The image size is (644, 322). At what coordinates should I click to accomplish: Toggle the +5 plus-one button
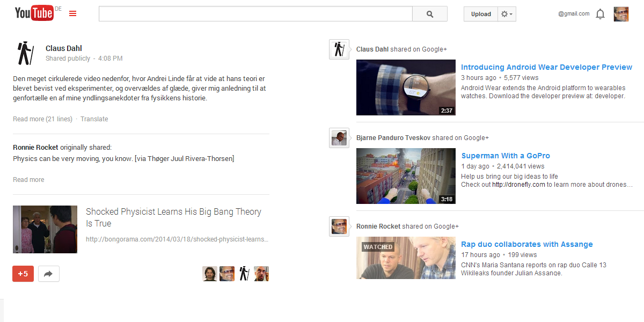(23, 274)
